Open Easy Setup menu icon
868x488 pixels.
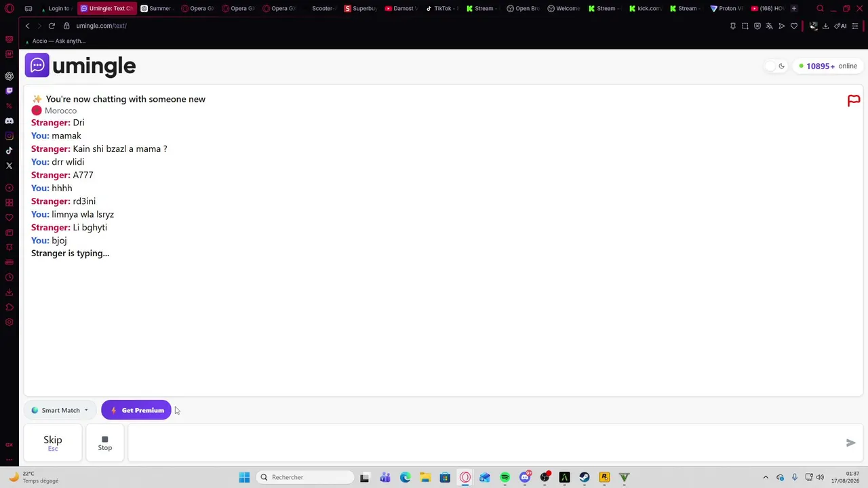click(x=855, y=26)
